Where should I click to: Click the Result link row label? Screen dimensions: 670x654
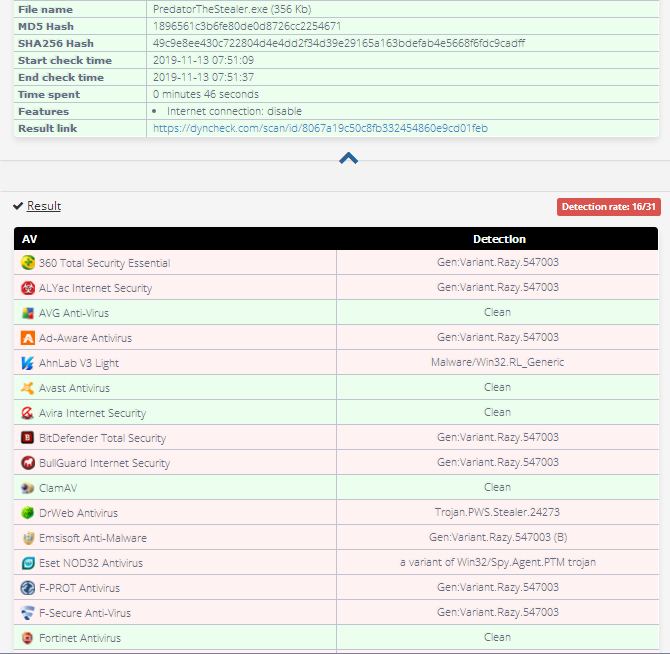tap(47, 128)
